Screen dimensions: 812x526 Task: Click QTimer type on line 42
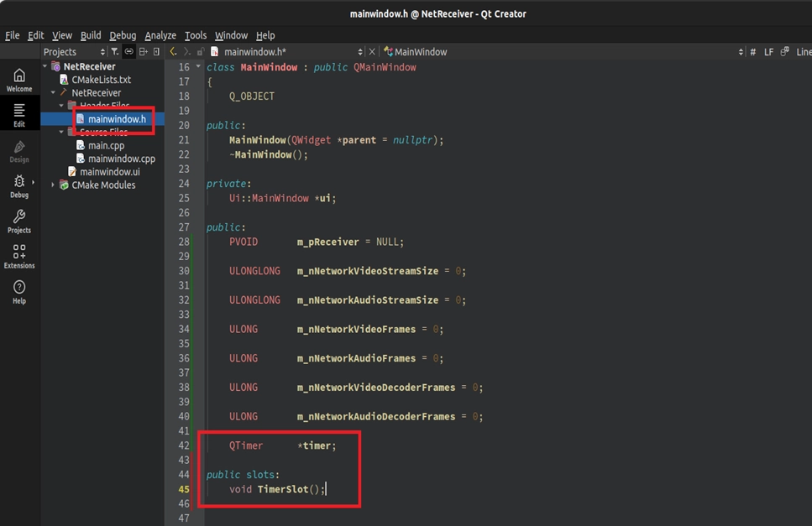pyautogui.click(x=246, y=445)
